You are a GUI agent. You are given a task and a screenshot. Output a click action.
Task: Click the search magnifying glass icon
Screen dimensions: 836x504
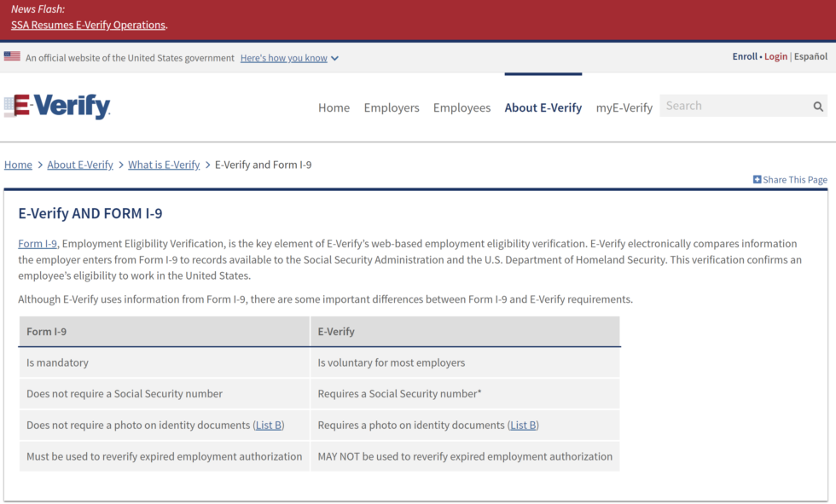(x=818, y=107)
